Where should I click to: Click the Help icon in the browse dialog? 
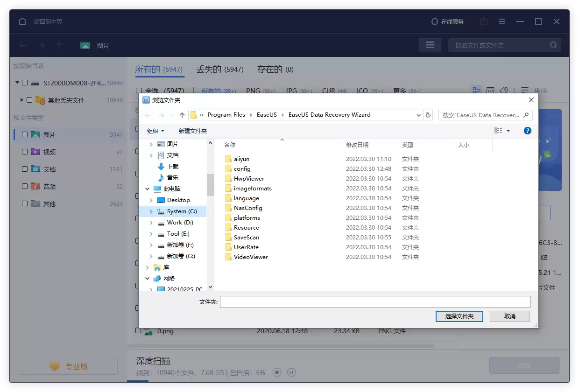click(527, 131)
